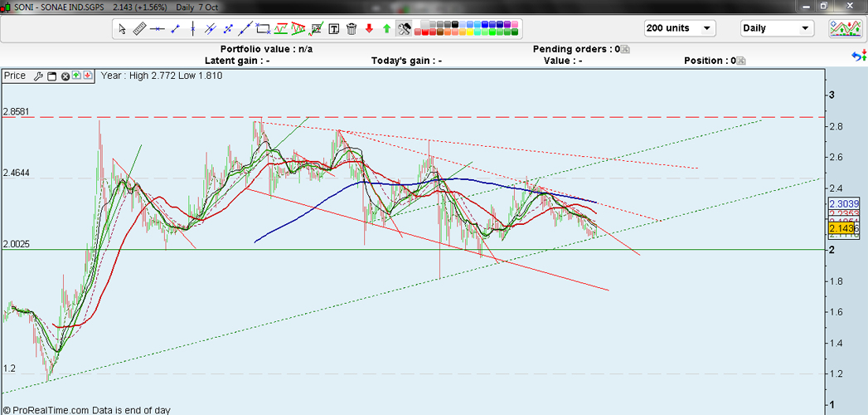868x415 pixels.
Task: Open the 200 units dropdown
Action: coord(680,28)
